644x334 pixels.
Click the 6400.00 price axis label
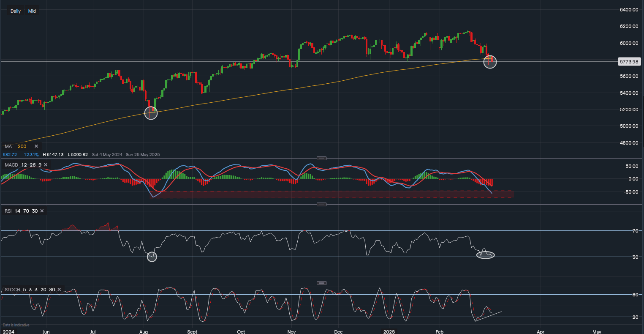(629, 10)
